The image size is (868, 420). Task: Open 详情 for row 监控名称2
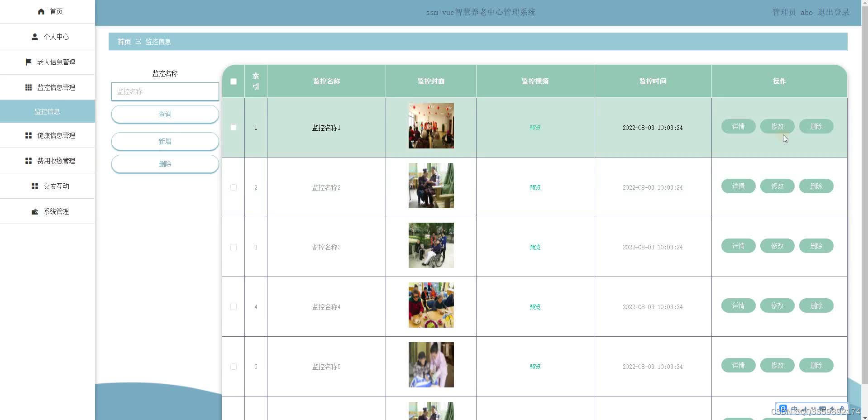pyautogui.click(x=738, y=186)
